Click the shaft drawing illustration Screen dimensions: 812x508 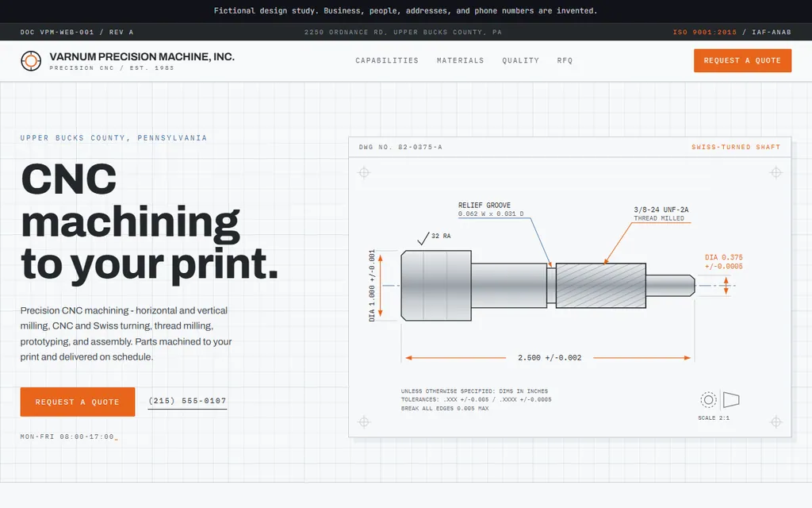pyautogui.click(x=548, y=286)
